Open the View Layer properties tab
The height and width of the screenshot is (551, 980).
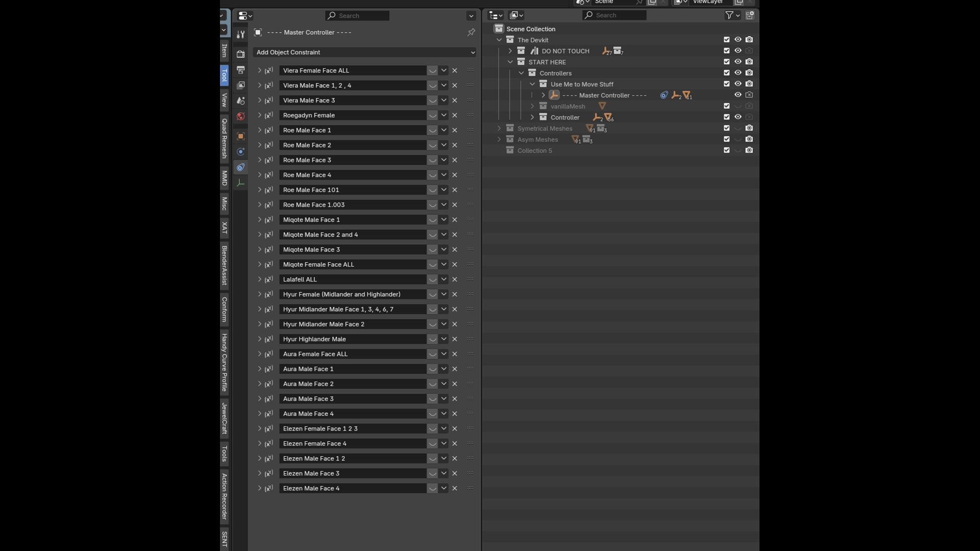240,85
